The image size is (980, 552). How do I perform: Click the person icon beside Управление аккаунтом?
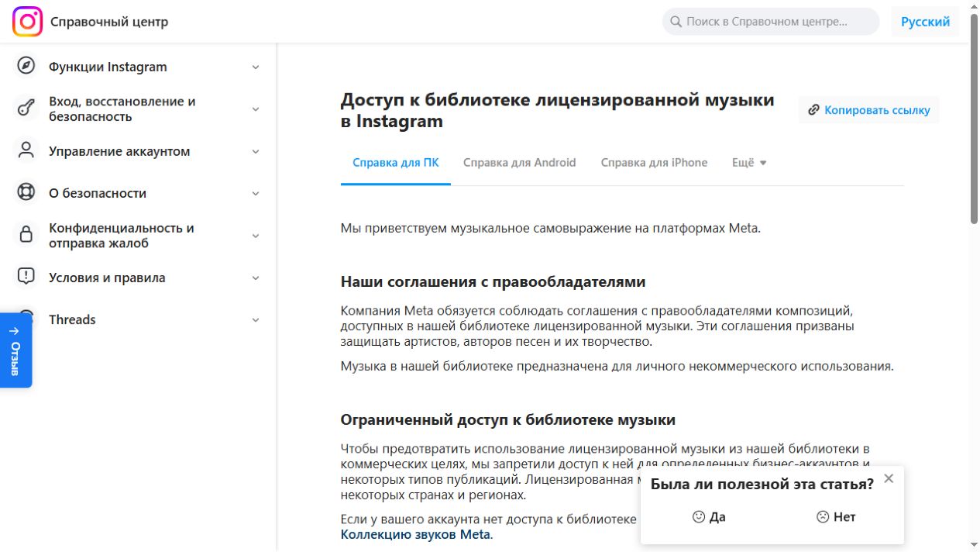click(x=26, y=150)
